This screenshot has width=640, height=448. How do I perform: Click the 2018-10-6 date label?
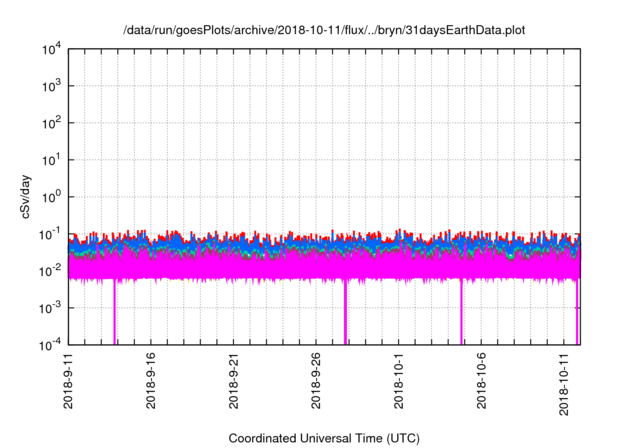[x=482, y=381]
